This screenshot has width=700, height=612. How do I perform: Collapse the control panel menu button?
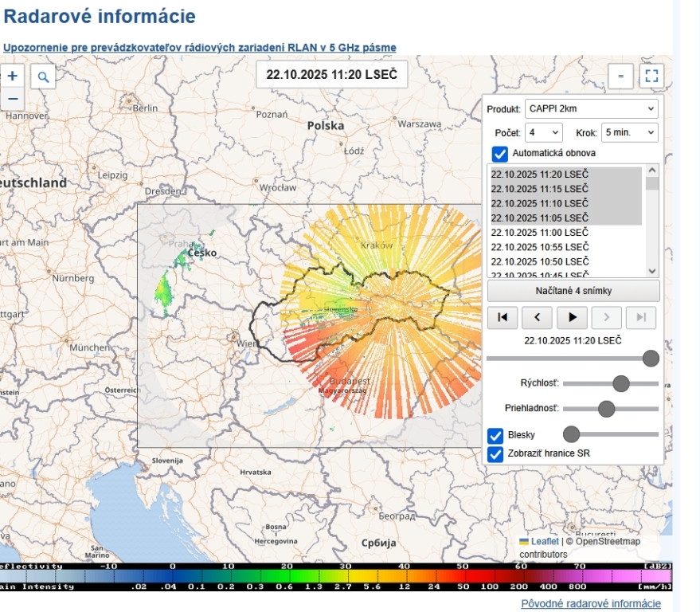(620, 76)
